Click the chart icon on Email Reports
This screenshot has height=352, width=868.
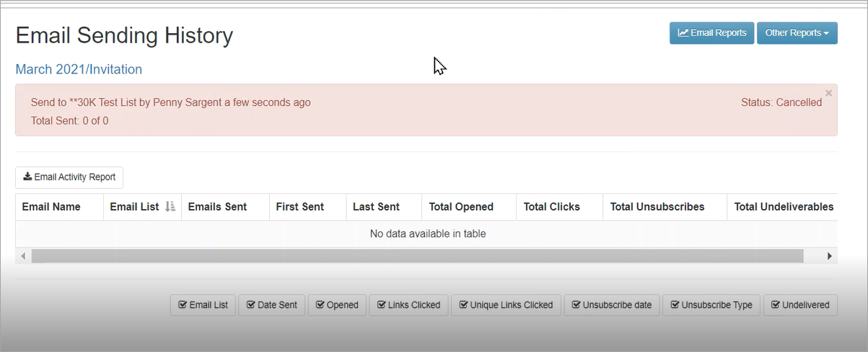683,33
